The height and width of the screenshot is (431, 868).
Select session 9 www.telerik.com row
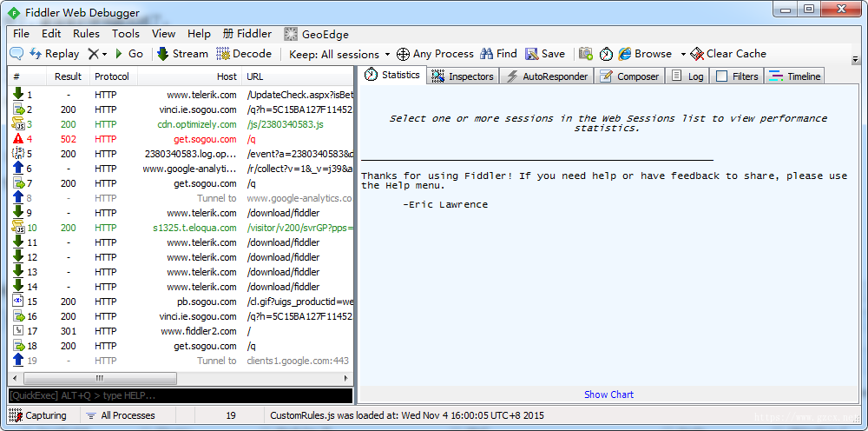pyautogui.click(x=181, y=213)
